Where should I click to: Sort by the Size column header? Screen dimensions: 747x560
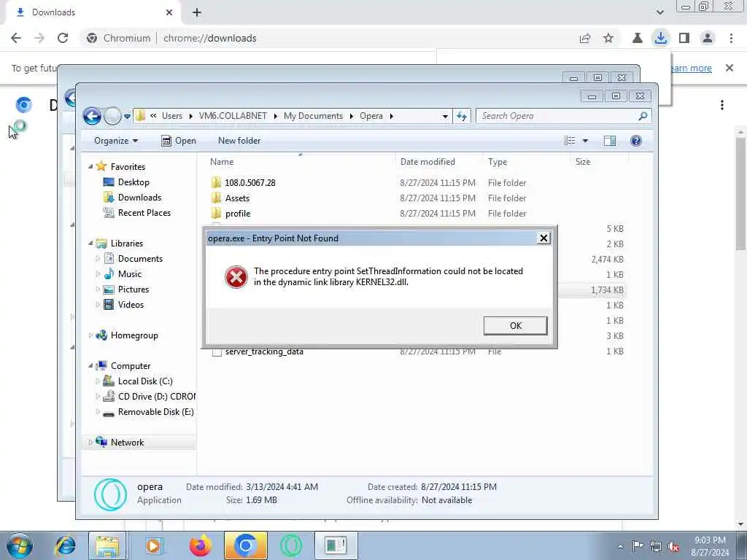[x=583, y=161]
